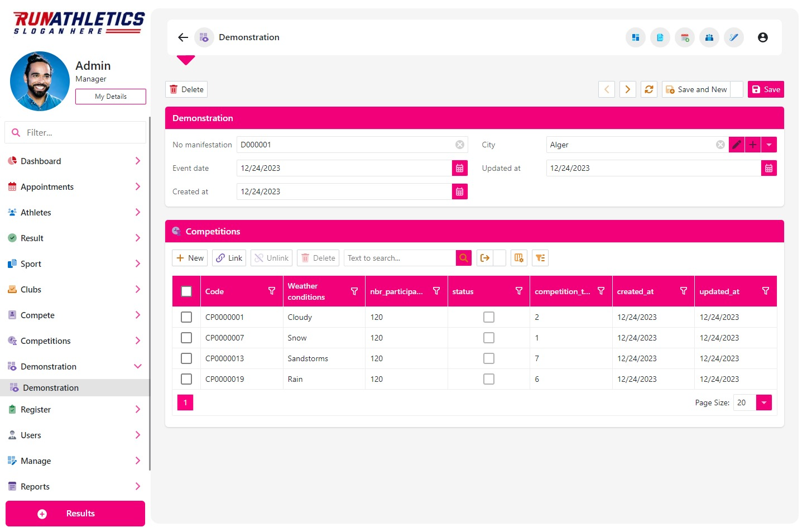Click the group/people icon in top bar
Image resolution: width=807 pixels, height=532 pixels.
pos(709,37)
